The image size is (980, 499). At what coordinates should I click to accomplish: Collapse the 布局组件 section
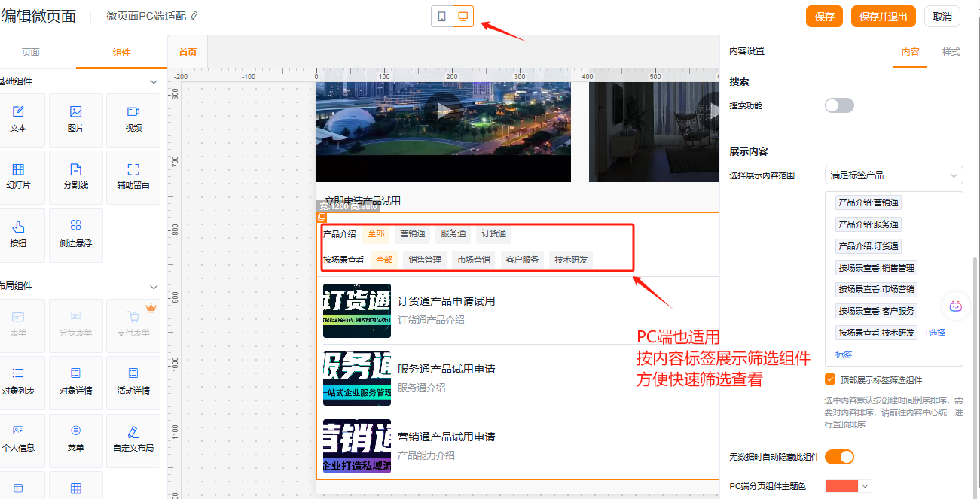(x=154, y=286)
